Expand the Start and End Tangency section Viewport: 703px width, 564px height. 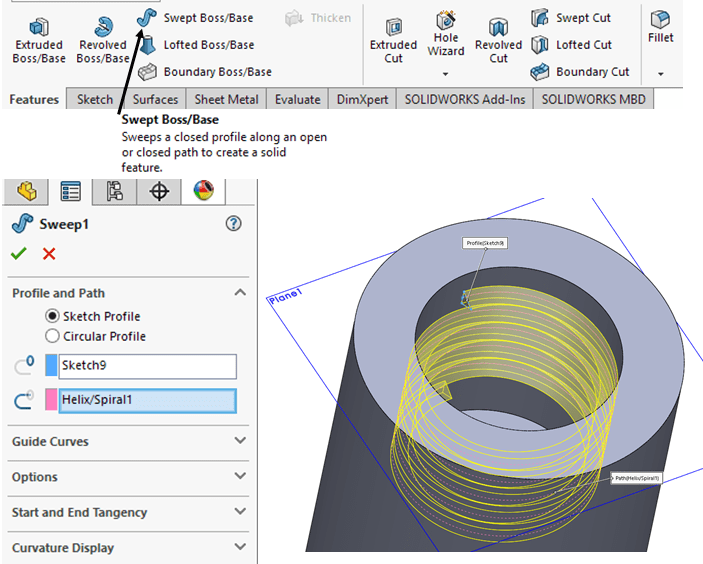239,512
